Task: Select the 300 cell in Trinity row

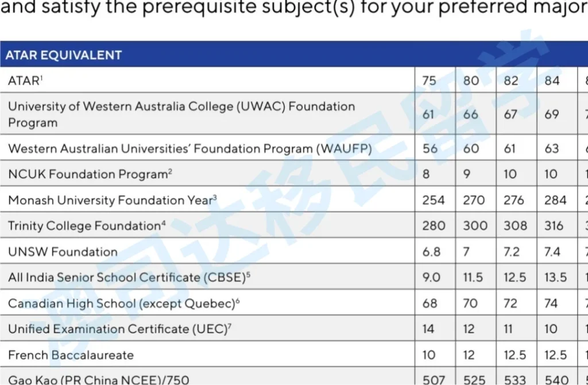Action: (475, 226)
